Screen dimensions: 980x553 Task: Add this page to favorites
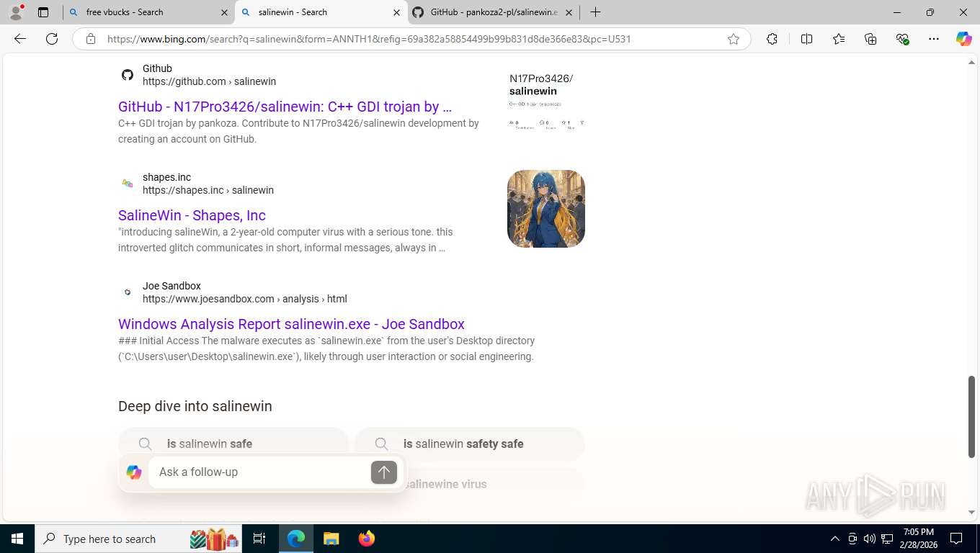pyautogui.click(x=734, y=39)
